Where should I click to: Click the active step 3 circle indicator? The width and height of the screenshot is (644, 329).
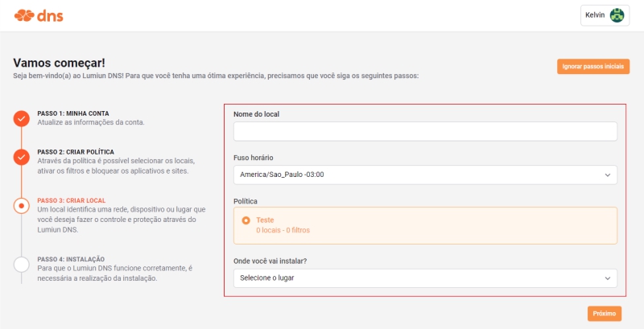point(22,205)
